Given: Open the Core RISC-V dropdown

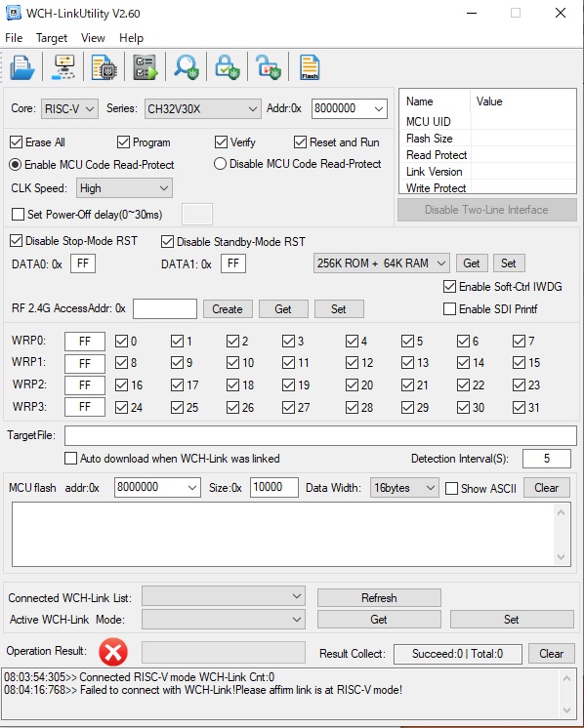Looking at the screenshot, I should tap(69, 109).
